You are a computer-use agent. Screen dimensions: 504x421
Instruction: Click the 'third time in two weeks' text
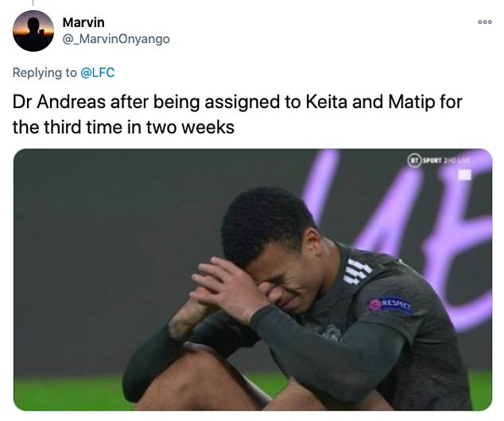pyautogui.click(x=139, y=127)
